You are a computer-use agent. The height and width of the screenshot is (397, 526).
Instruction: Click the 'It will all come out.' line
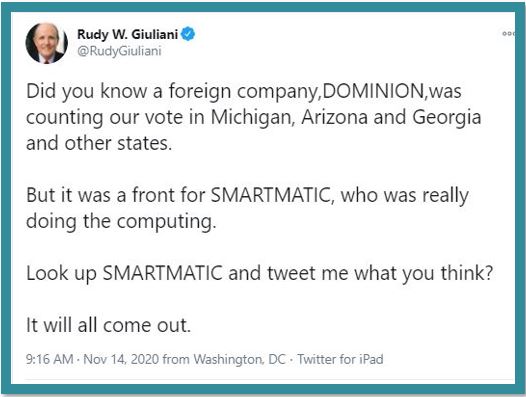click(x=108, y=325)
